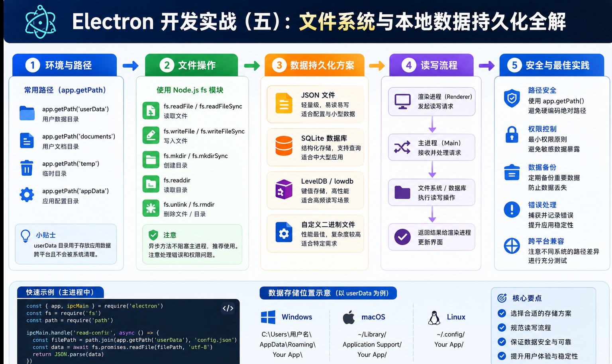Click the 主进程 shuffle arrows icon
The height and width of the screenshot is (364, 612).
(402, 147)
